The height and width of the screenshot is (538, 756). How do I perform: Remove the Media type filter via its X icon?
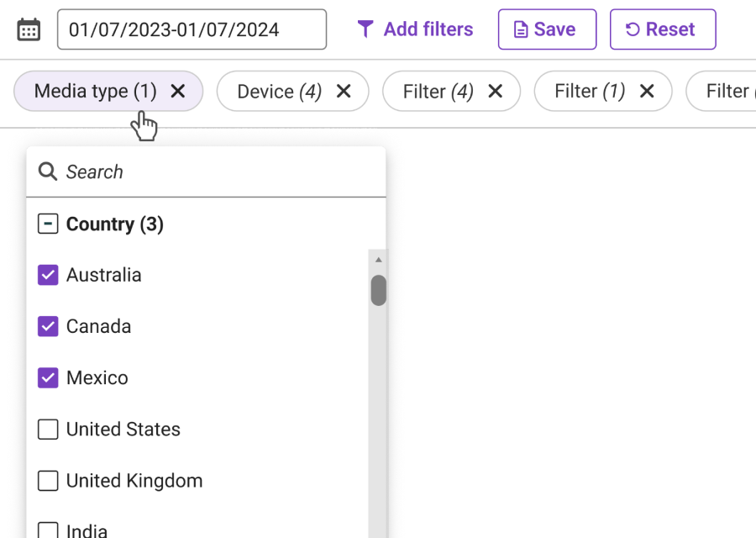click(x=178, y=91)
